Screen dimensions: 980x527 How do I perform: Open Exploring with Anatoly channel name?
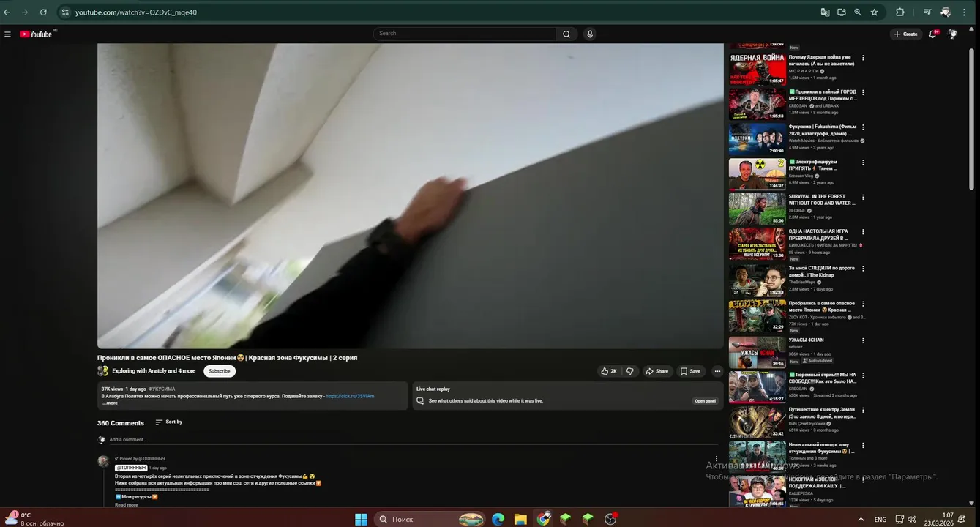[154, 371]
